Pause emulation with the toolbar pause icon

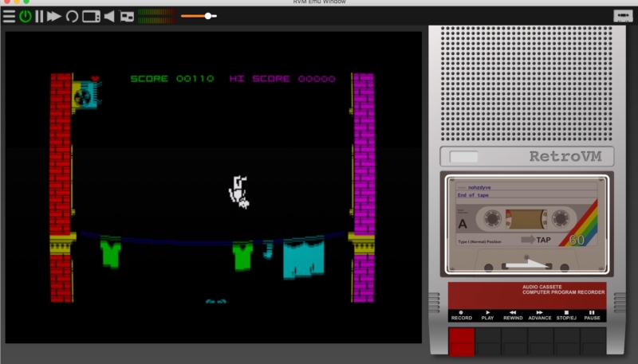pyautogui.click(x=39, y=16)
